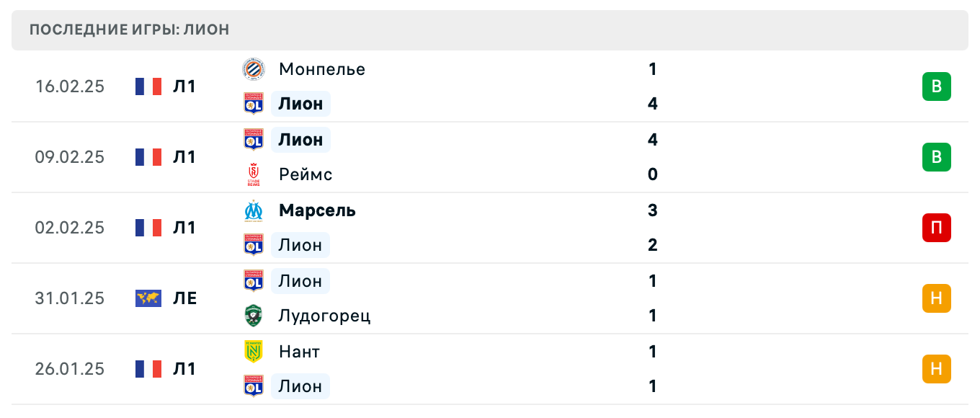Open the Монпелье team page
Image resolution: width=980 pixels, height=418 pixels.
(321, 69)
